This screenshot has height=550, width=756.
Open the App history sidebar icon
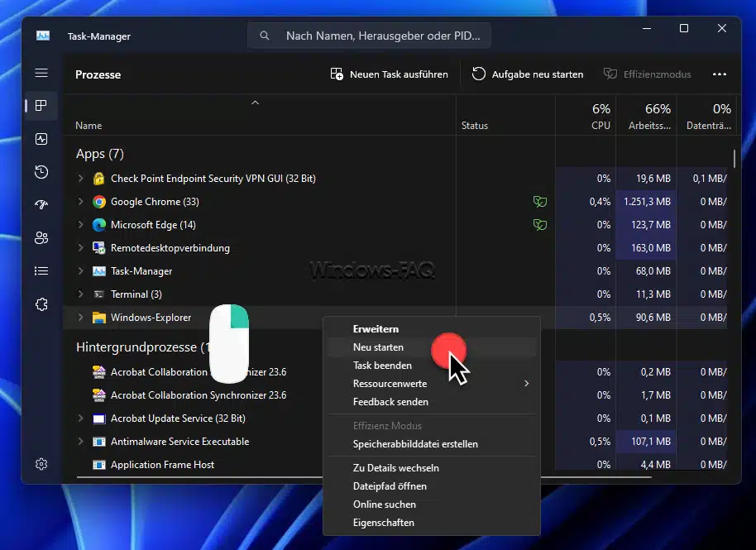pos(41,171)
